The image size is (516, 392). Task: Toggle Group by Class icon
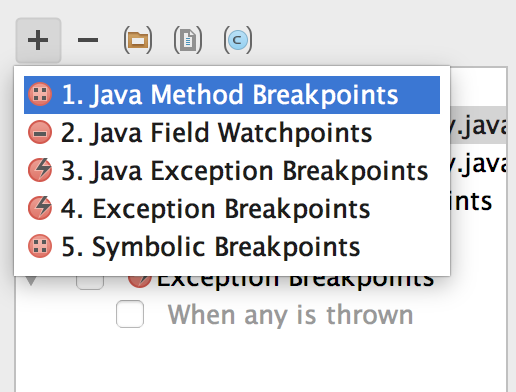click(x=238, y=40)
